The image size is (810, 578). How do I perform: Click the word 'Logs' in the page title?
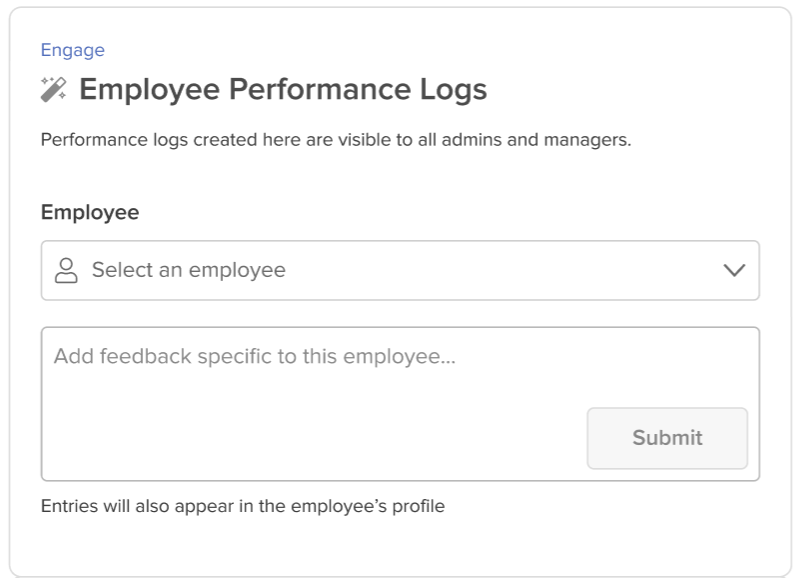[x=454, y=91]
